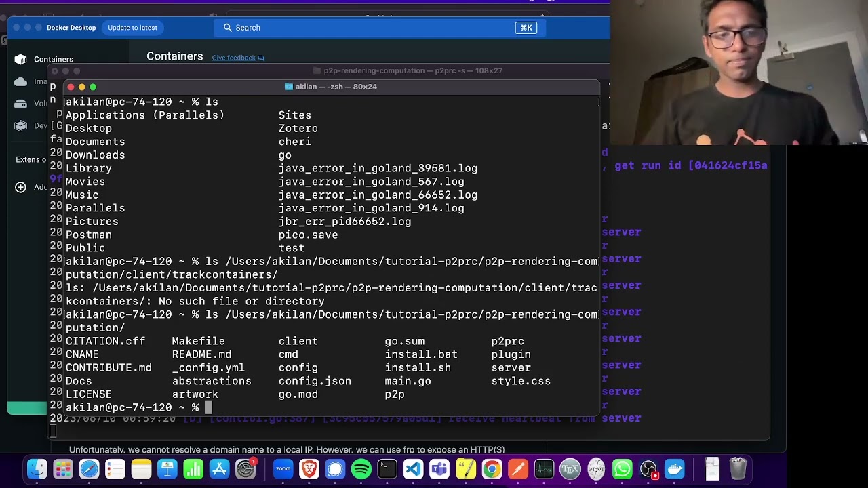Screen dimensions: 868x488
Task: Launch Spotify from the dock
Action: coord(361,469)
